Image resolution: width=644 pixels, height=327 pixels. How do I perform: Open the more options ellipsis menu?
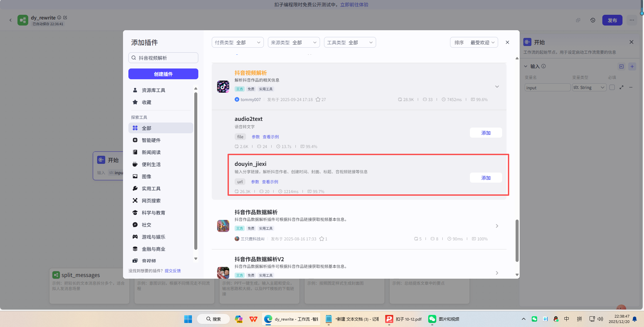point(632,20)
